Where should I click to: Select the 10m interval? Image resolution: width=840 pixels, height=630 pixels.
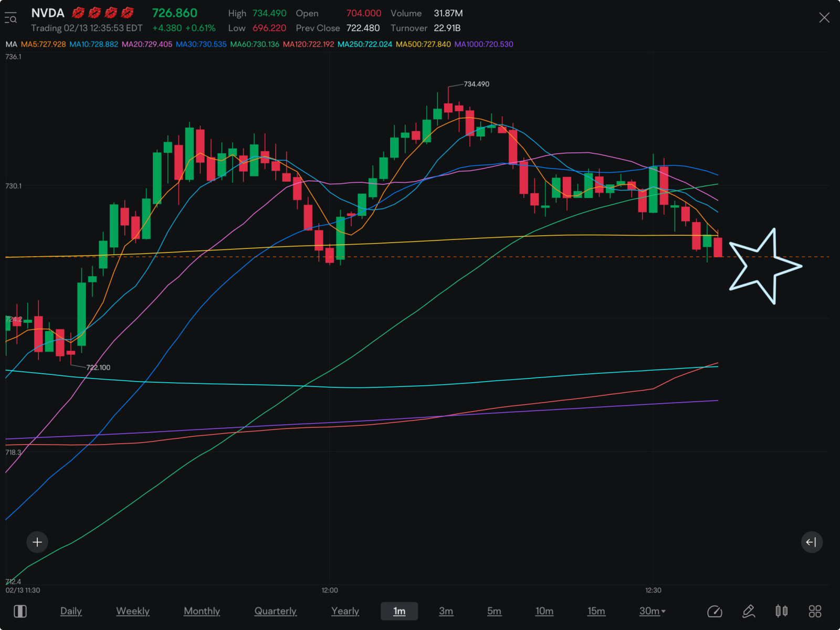point(544,611)
